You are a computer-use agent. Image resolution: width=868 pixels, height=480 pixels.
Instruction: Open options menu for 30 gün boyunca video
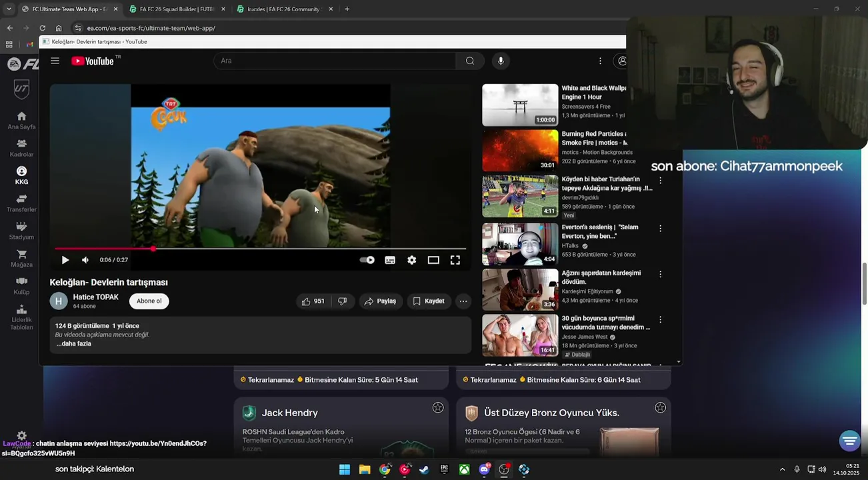(661, 320)
